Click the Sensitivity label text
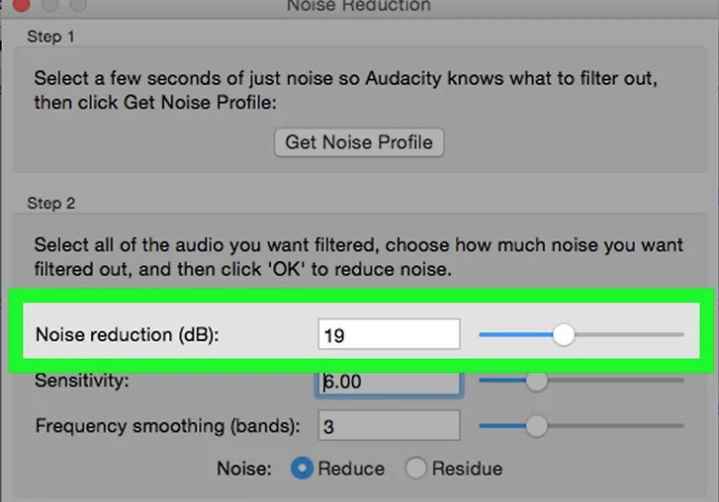 tap(82, 381)
